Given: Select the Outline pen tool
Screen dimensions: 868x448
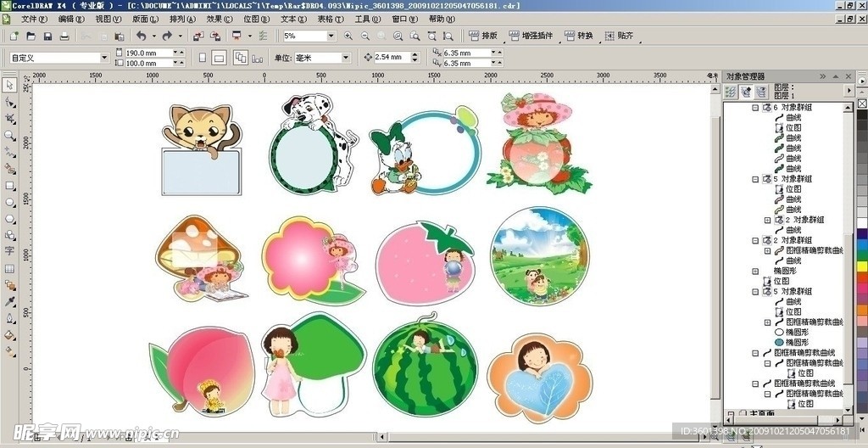Looking at the screenshot, I should coord(9,318).
